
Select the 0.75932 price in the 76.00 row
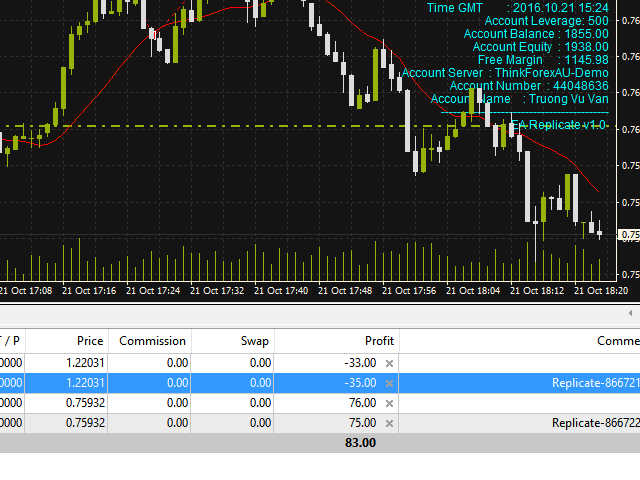(x=85, y=403)
